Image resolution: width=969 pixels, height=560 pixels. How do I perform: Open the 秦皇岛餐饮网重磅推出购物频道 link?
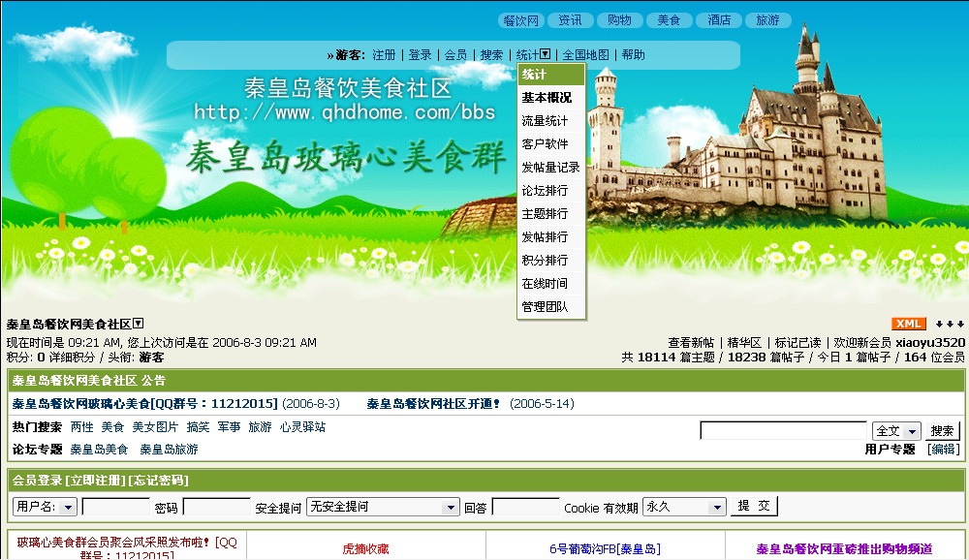coord(844,549)
